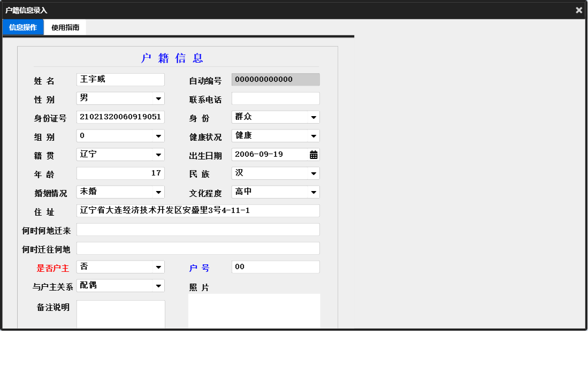Viewport: 588px width, 381px height.
Task: Expand the 民族 ethnicity dropdown showing 汉
Action: [x=314, y=173]
